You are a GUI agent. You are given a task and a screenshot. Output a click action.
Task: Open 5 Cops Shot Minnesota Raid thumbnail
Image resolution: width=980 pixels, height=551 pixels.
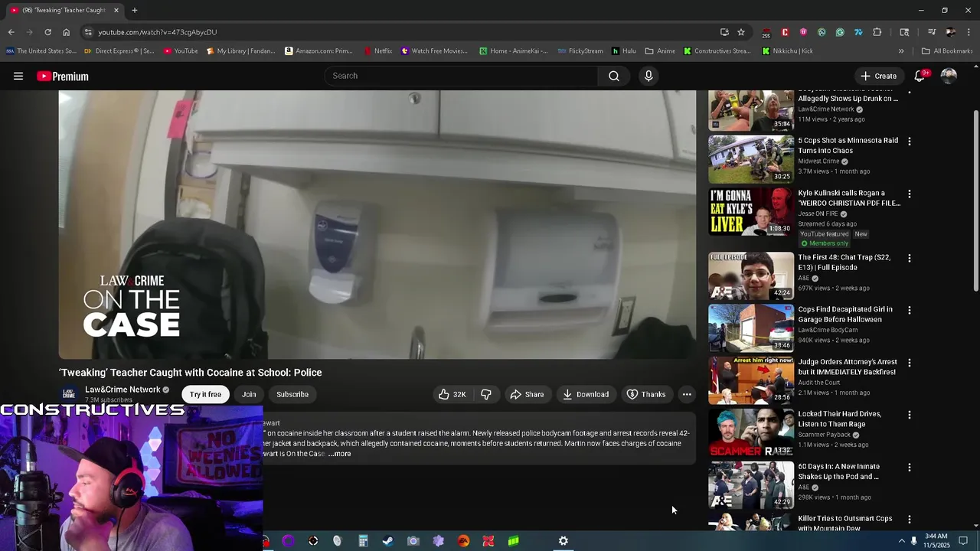(x=751, y=159)
